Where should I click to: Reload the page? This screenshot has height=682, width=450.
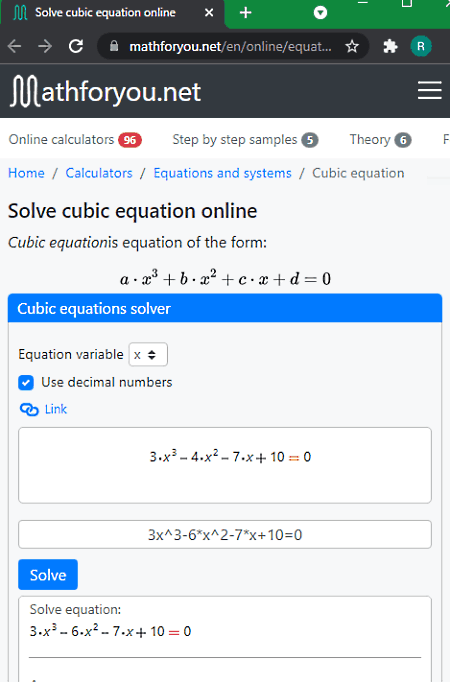(x=76, y=46)
